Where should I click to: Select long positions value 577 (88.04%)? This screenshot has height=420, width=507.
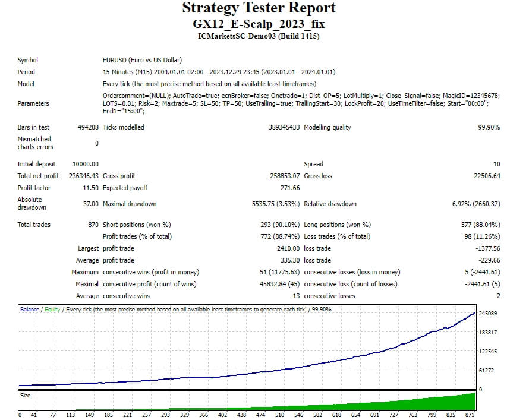(481, 225)
